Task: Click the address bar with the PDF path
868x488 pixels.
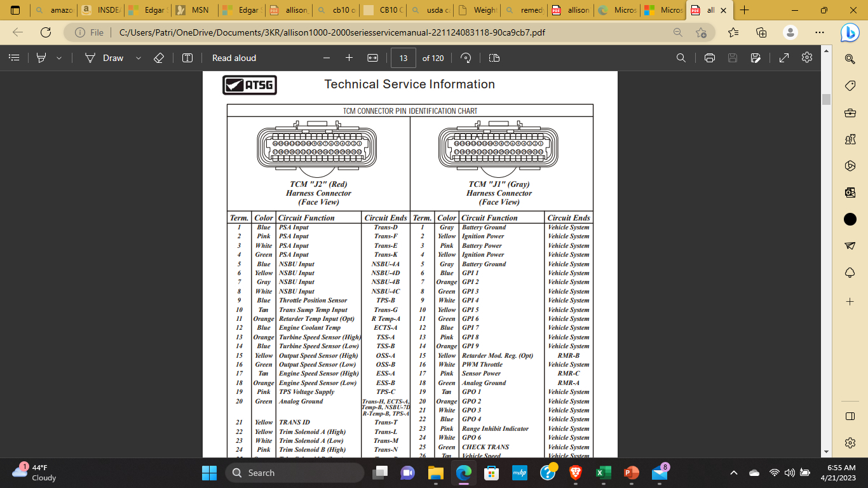Action: pyautogui.click(x=331, y=32)
